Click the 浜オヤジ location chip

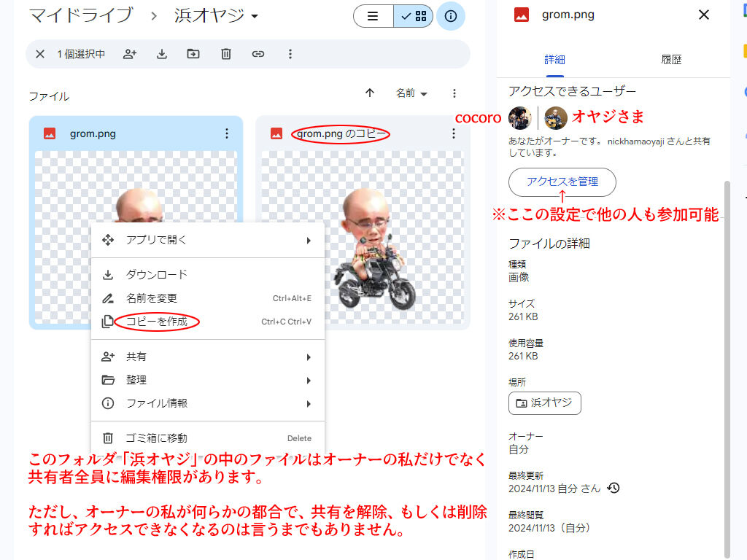point(544,402)
